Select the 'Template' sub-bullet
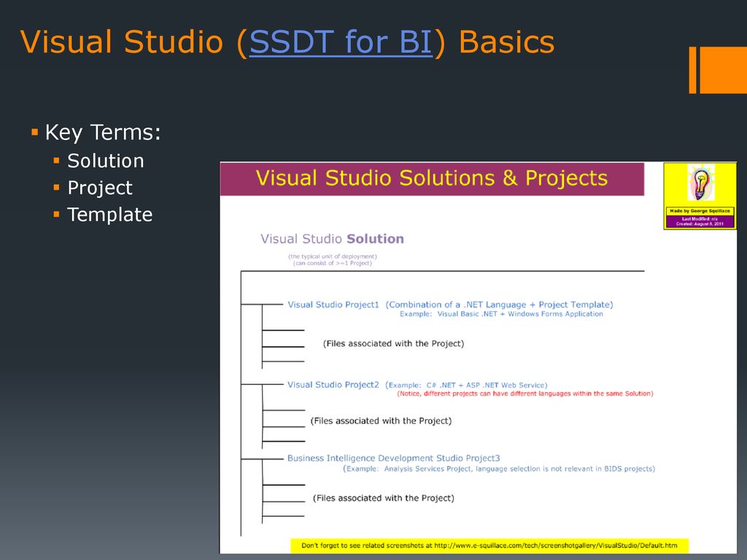 click(x=110, y=215)
